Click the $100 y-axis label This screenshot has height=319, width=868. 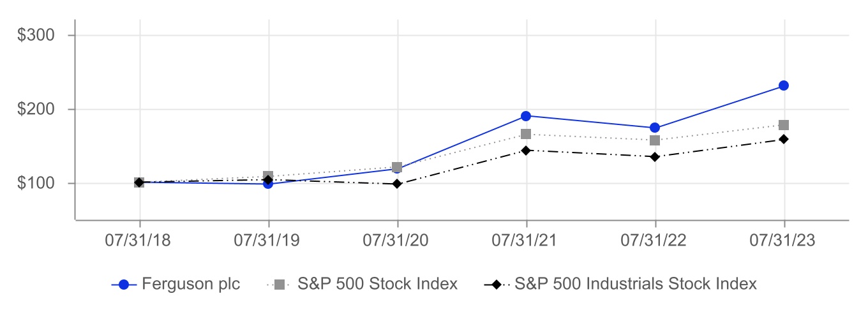coord(36,184)
